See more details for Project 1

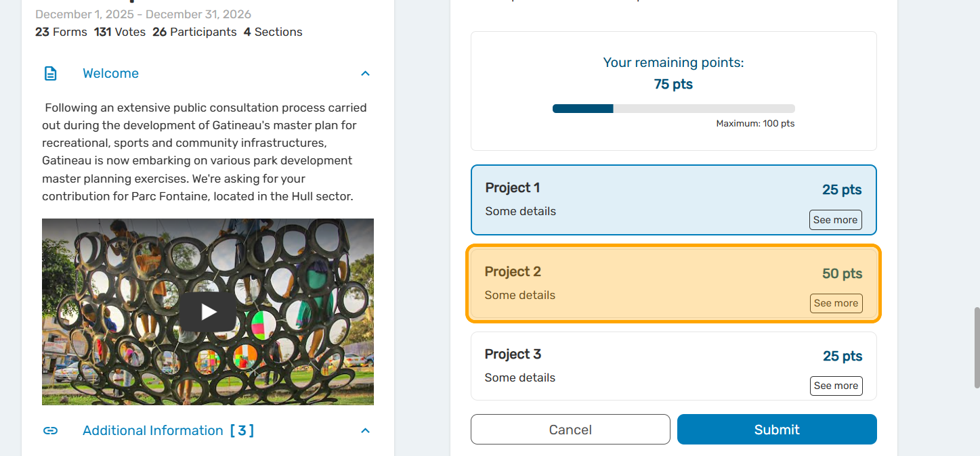[x=835, y=220]
